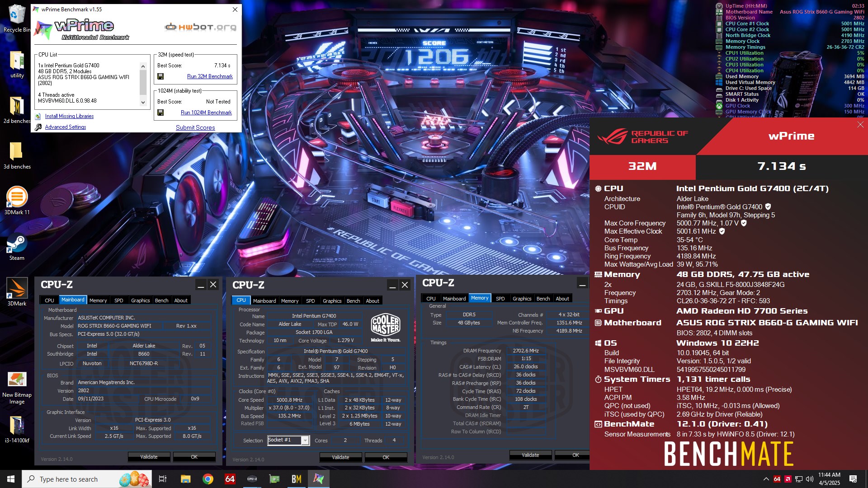This screenshot has height=488, width=868.
Task: Switch to BenchMate on the taskbar
Action: [x=297, y=479]
